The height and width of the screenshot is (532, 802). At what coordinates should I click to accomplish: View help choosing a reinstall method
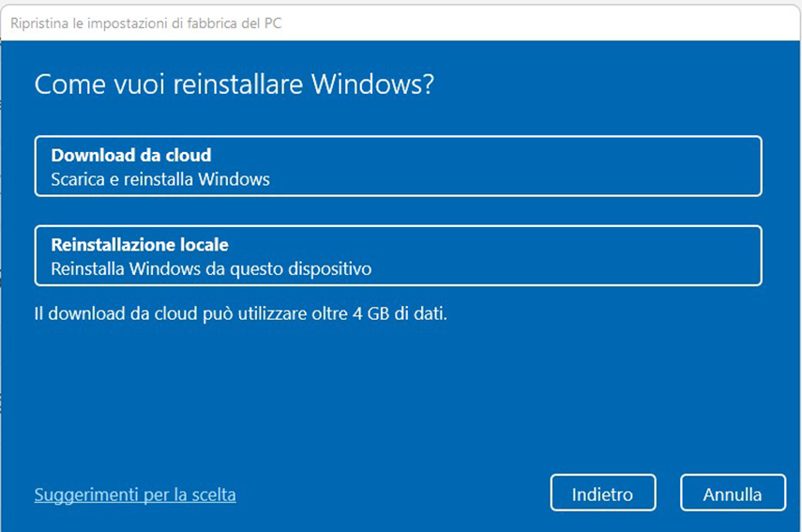135,494
